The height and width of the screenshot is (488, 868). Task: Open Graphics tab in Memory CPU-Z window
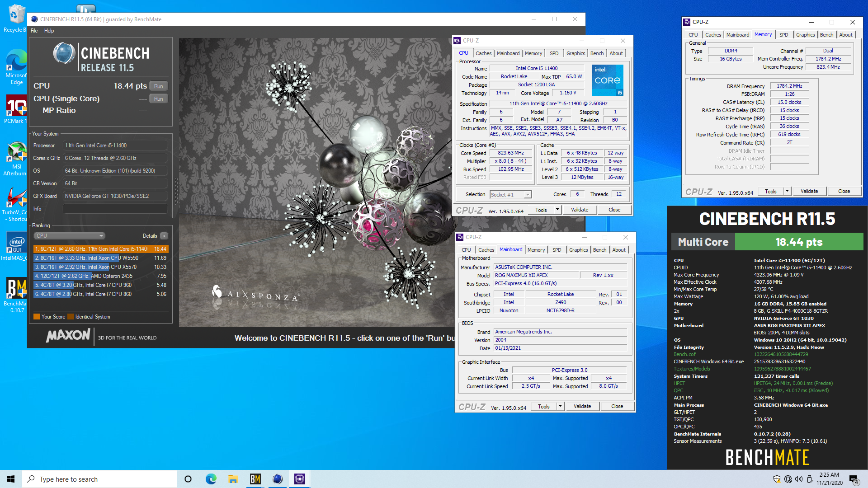(805, 35)
